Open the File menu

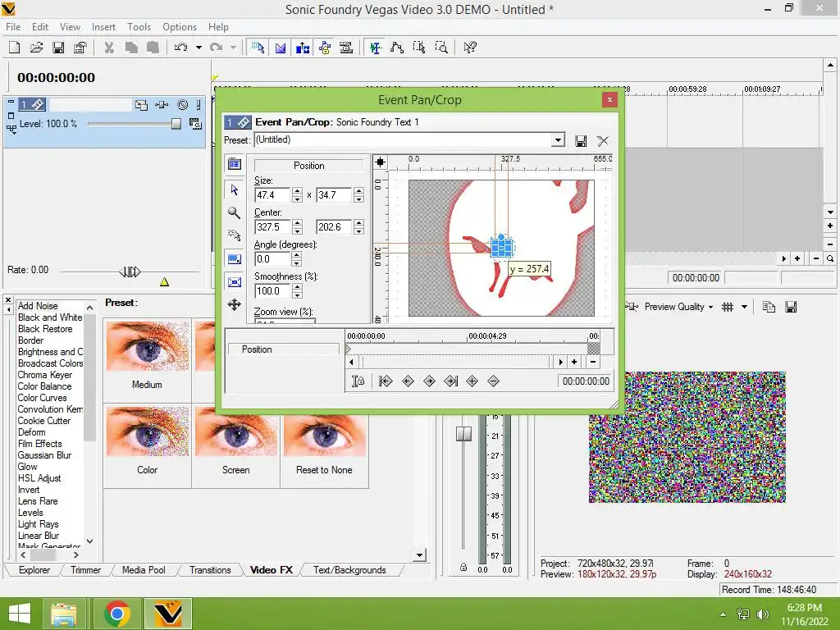[x=13, y=27]
